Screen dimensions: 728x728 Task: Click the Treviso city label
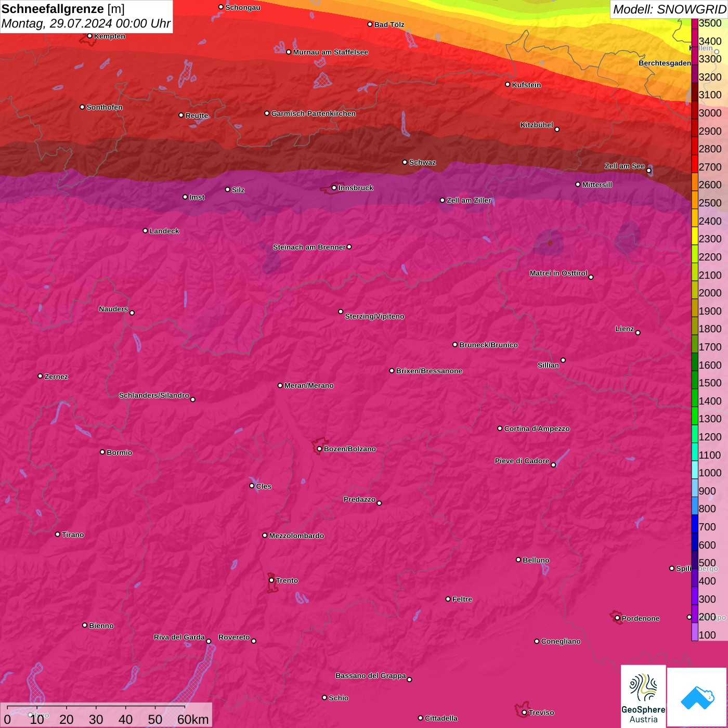541,712
